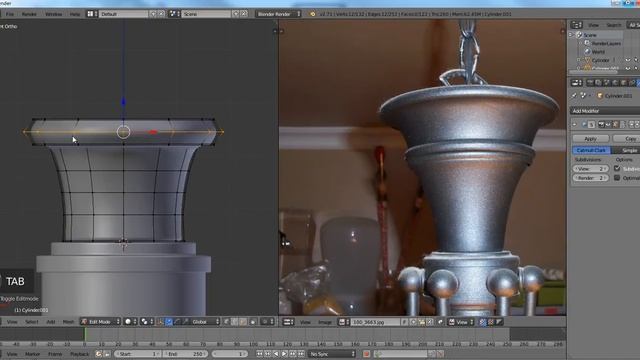Click the green current frame timeline marker

point(85,334)
